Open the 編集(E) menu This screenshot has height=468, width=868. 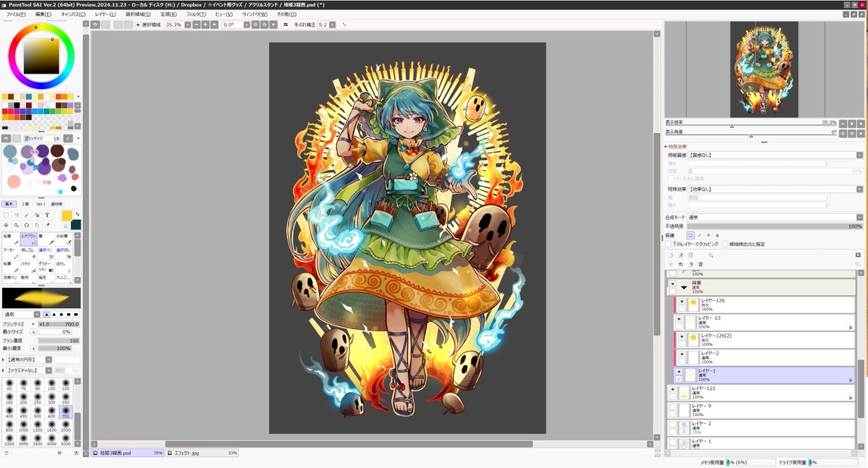[43, 14]
